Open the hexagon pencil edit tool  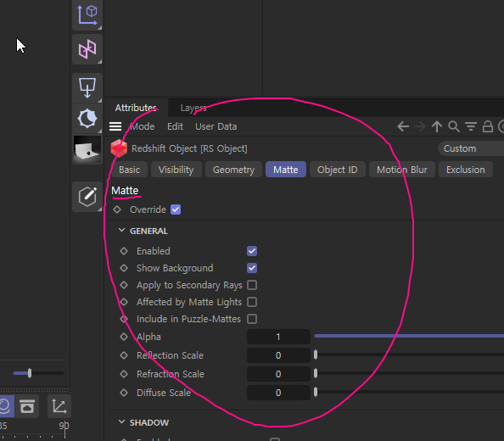click(x=87, y=196)
